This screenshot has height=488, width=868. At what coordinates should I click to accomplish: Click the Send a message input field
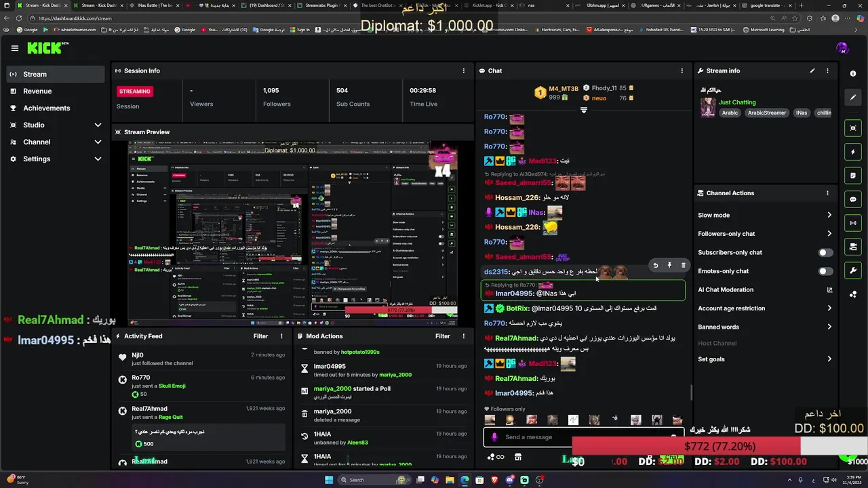(x=583, y=437)
